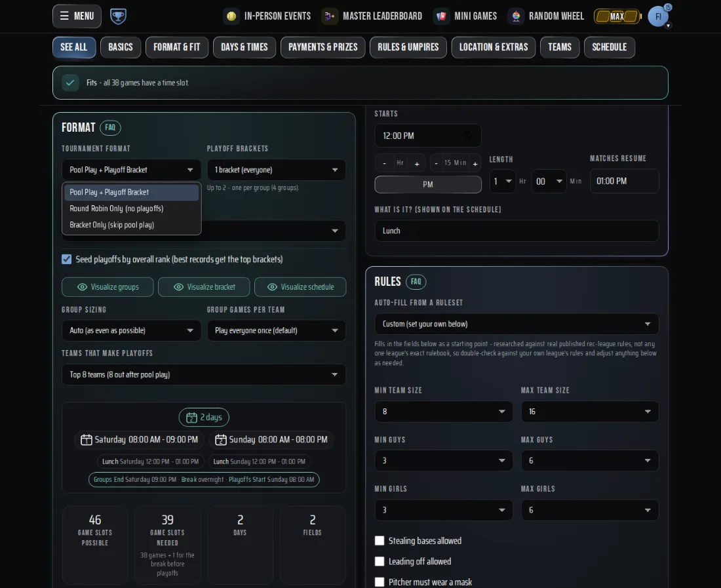The image size is (721, 588).
Task: Click Visualize bracket button
Action: coord(204,287)
